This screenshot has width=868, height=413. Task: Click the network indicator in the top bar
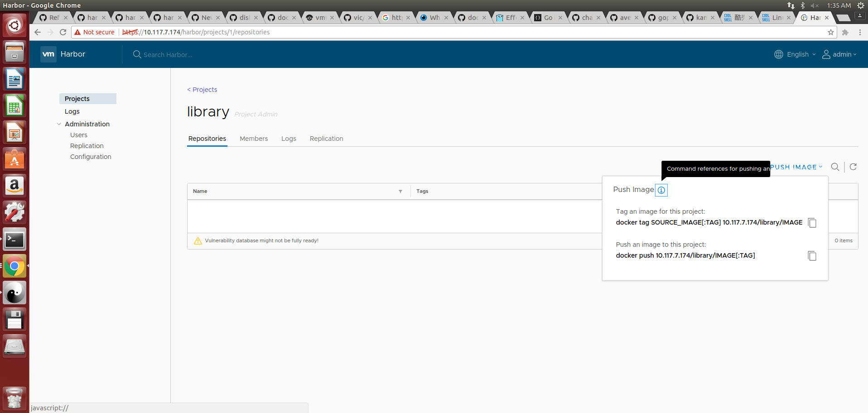point(791,5)
